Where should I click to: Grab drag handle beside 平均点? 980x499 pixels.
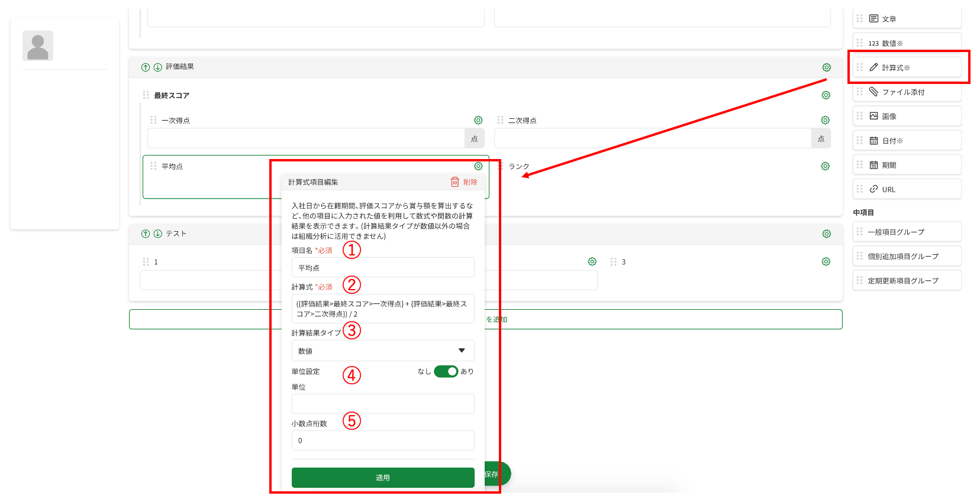[154, 166]
